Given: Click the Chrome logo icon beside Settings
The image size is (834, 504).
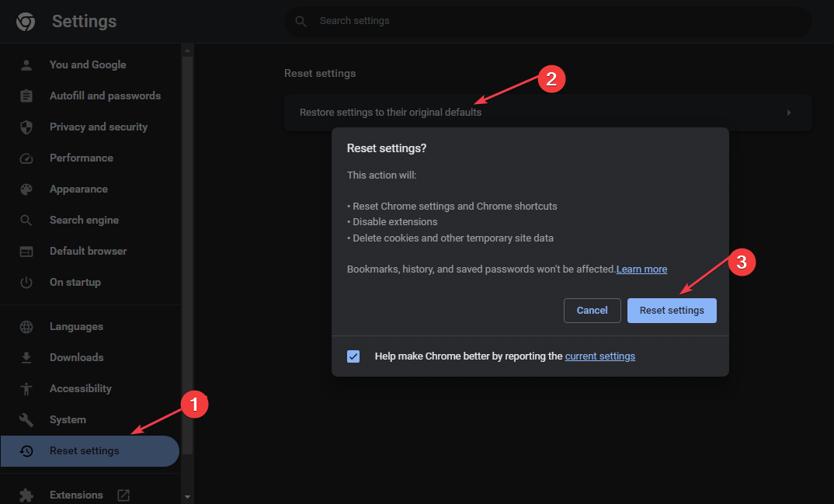Looking at the screenshot, I should tap(26, 21).
